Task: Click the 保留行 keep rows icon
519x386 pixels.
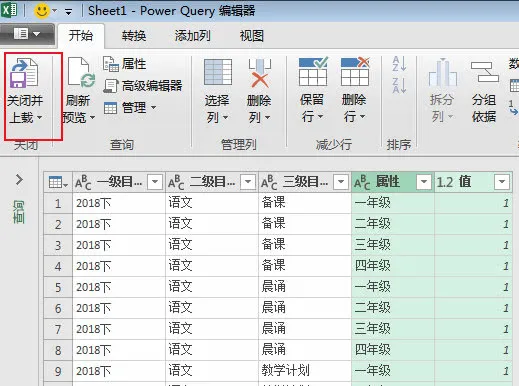Action: point(313,71)
